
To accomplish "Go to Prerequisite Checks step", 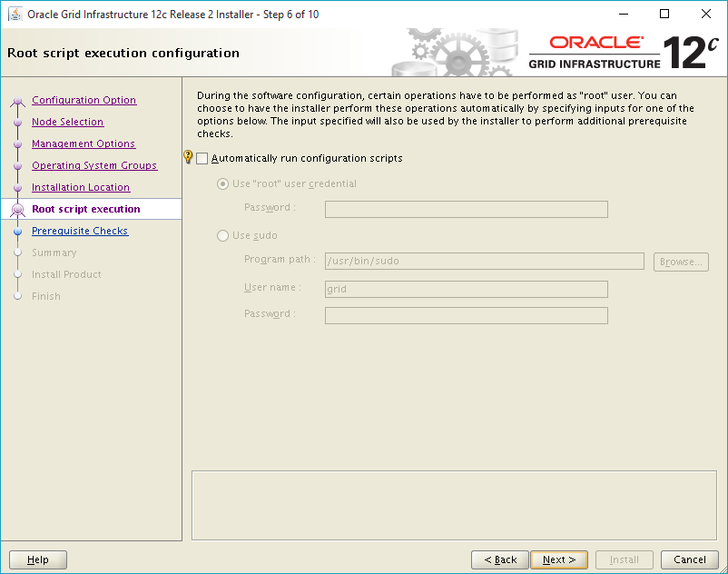I will click(x=80, y=231).
